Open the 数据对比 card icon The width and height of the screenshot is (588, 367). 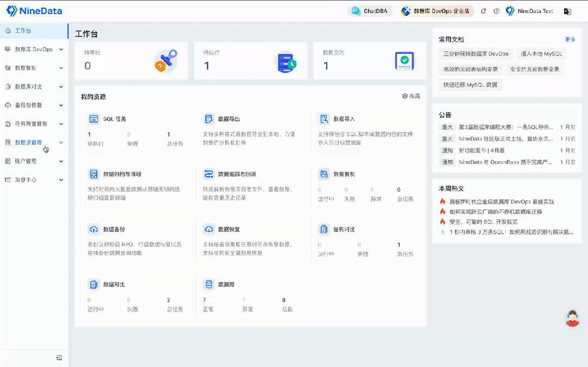pyautogui.click(x=94, y=284)
